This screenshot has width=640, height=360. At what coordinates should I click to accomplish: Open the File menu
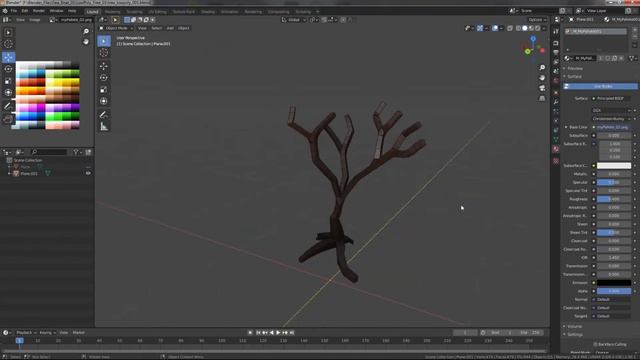pyautogui.click(x=14, y=11)
